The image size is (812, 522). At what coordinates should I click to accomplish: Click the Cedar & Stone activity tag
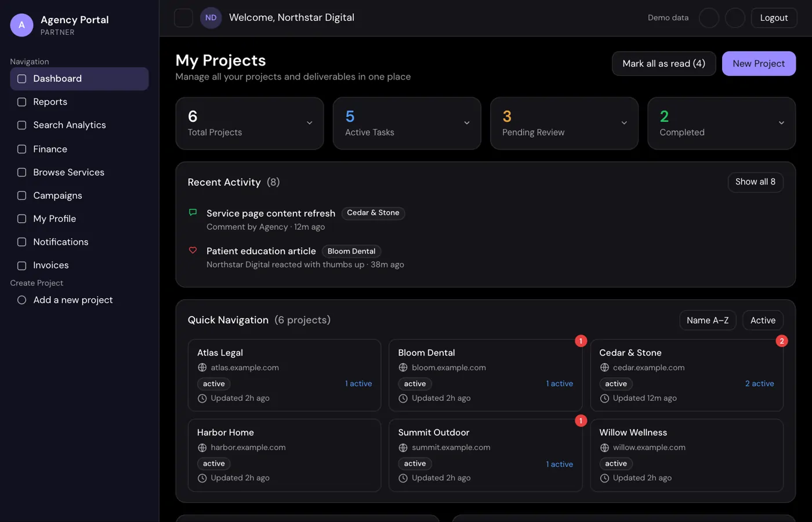tap(373, 213)
